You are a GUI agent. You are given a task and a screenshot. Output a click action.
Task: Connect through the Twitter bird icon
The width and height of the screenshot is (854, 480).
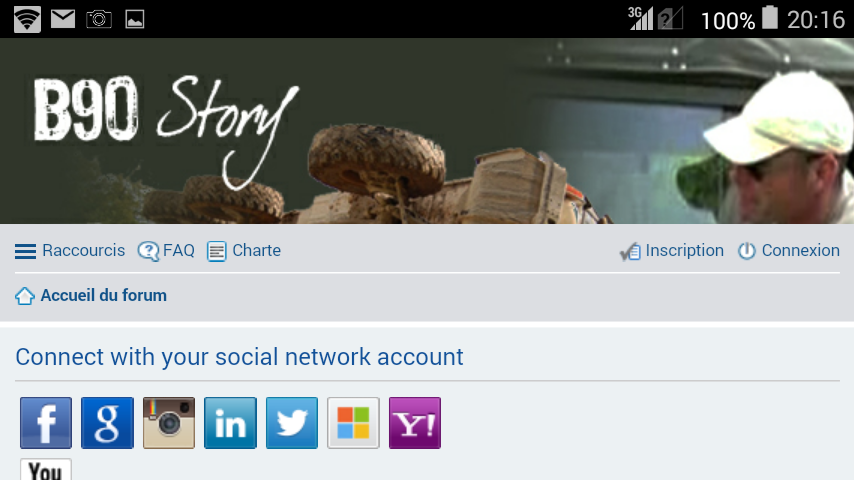pos(292,423)
